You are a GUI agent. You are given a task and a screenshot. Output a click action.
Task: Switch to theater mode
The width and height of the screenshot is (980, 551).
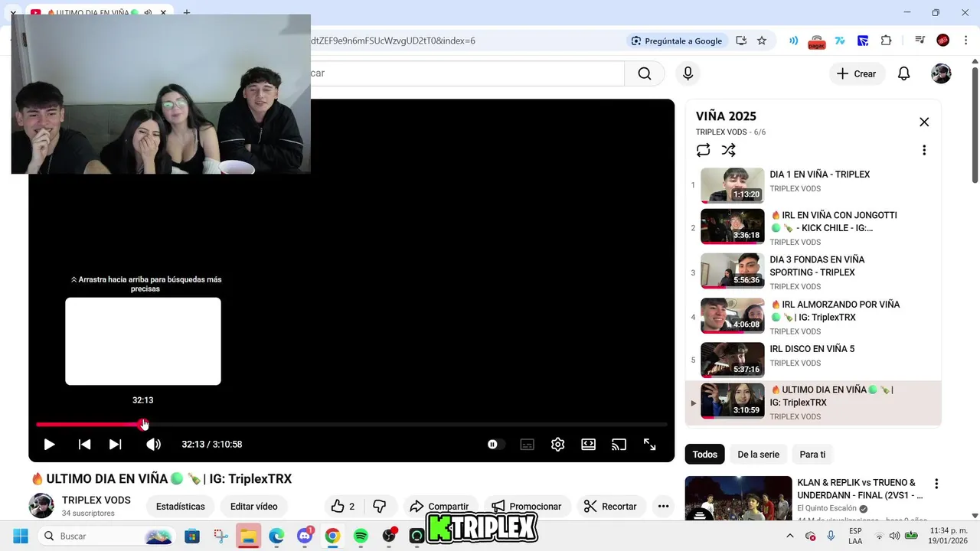pos(588,445)
